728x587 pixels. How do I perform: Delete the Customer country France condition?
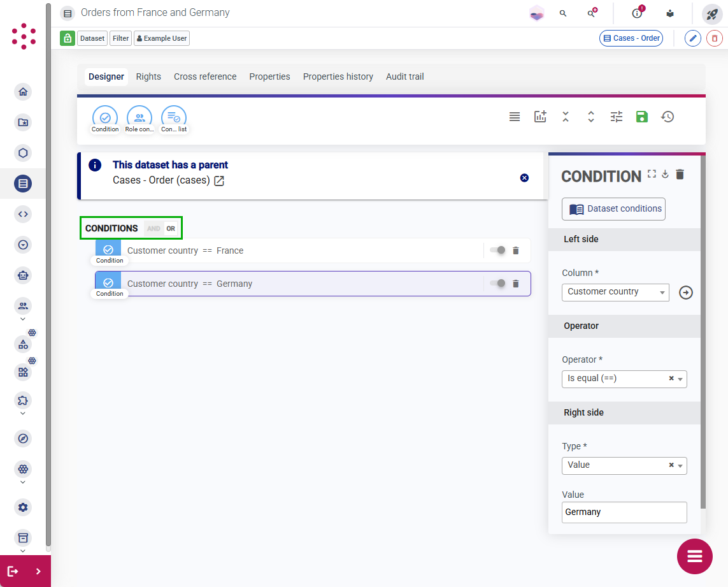tap(515, 250)
